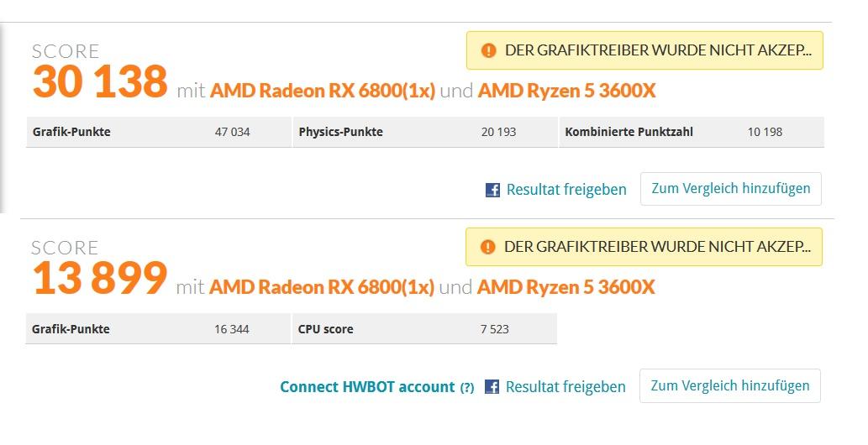Click the Facebook icon in the first result
Image resolution: width=868 pixels, height=445 pixels.
pyautogui.click(x=492, y=190)
